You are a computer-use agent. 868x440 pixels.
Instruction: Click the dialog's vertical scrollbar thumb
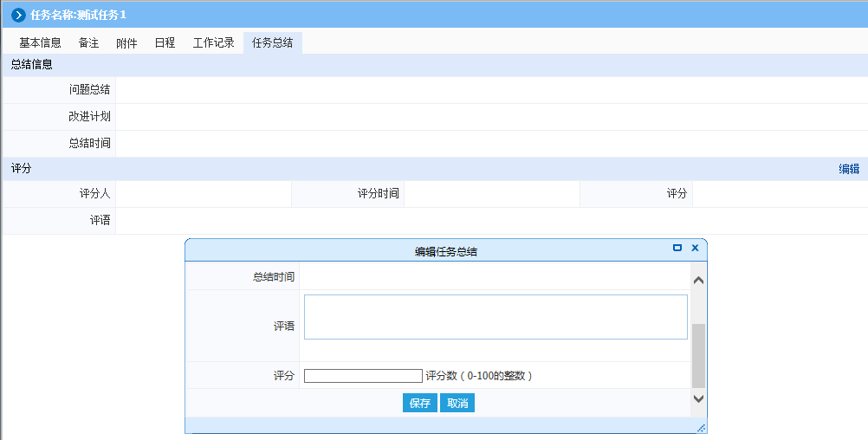pyautogui.click(x=698, y=355)
